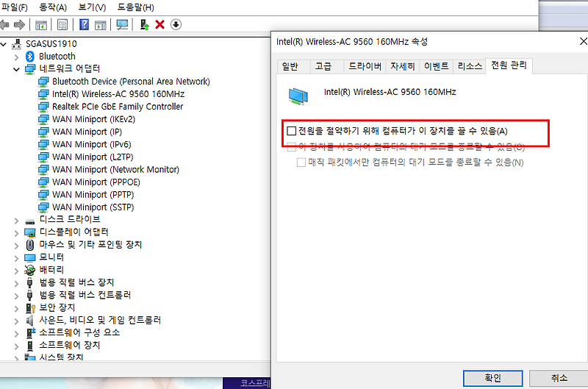Select Intel(R) Wireless-AC 9560 160MHz in tree
The width and height of the screenshot is (588, 389).
(118, 94)
